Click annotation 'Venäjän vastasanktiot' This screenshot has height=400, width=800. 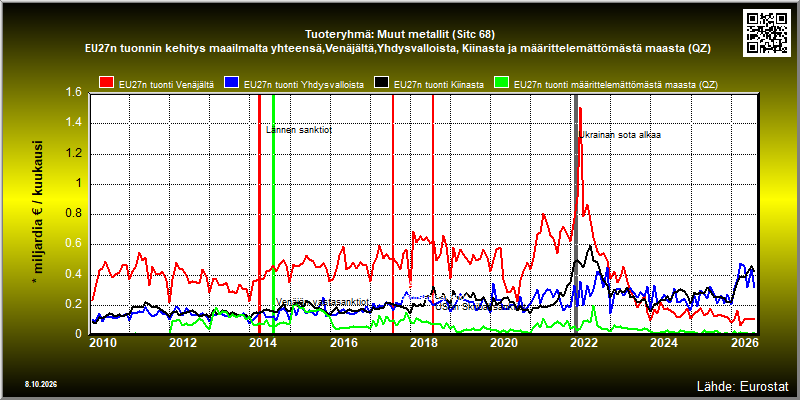coord(322,302)
